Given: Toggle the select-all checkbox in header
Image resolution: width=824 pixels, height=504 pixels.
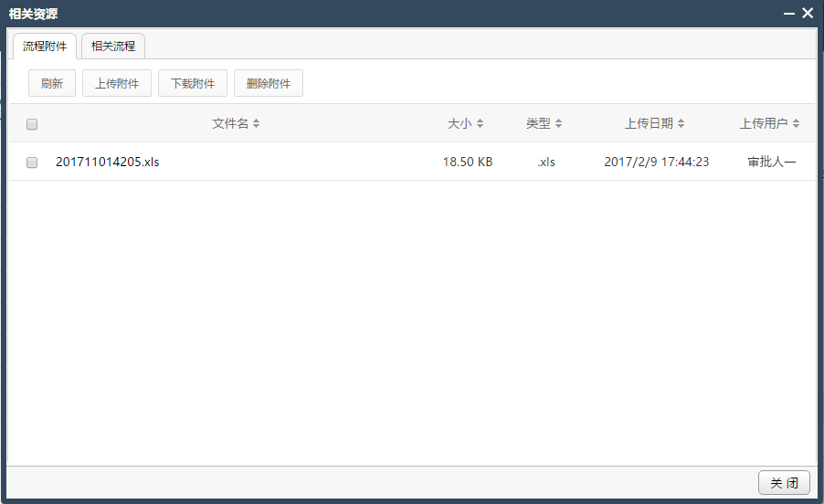Looking at the screenshot, I should tap(32, 124).
